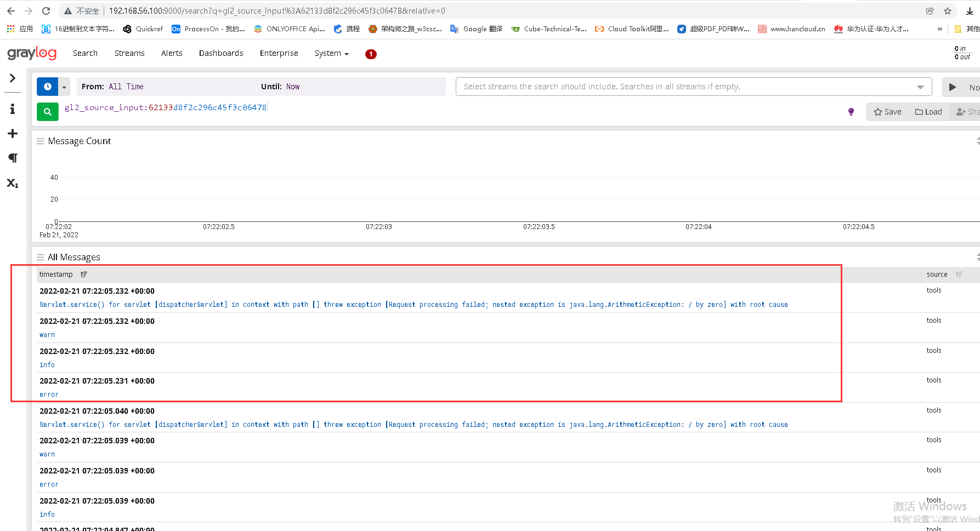Execute the query via the play icon
The image size is (980, 531).
pos(952,87)
